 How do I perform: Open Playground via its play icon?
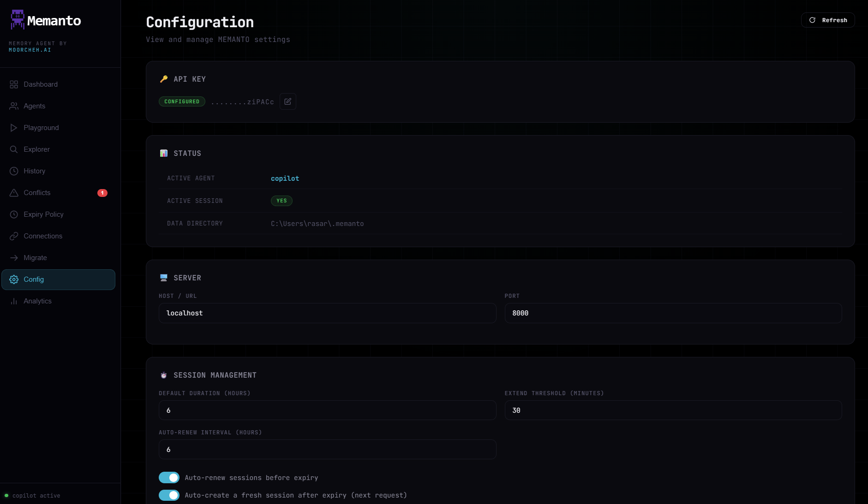tap(14, 128)
